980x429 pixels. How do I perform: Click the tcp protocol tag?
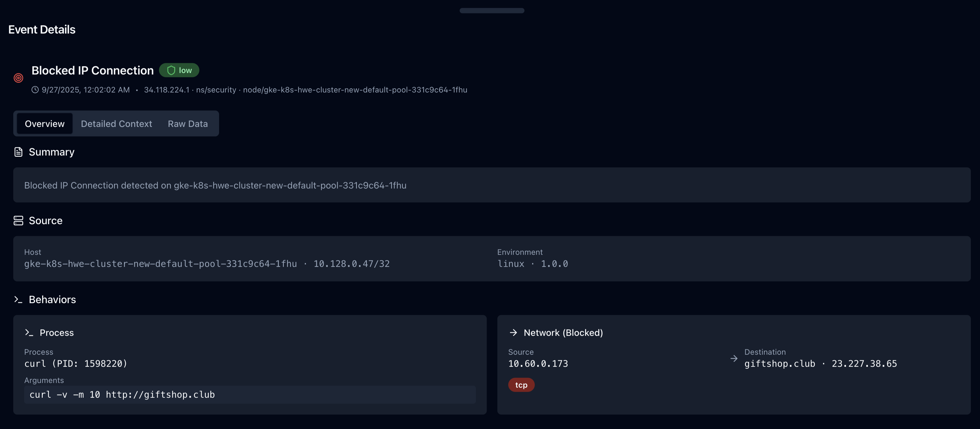[521, 385]
